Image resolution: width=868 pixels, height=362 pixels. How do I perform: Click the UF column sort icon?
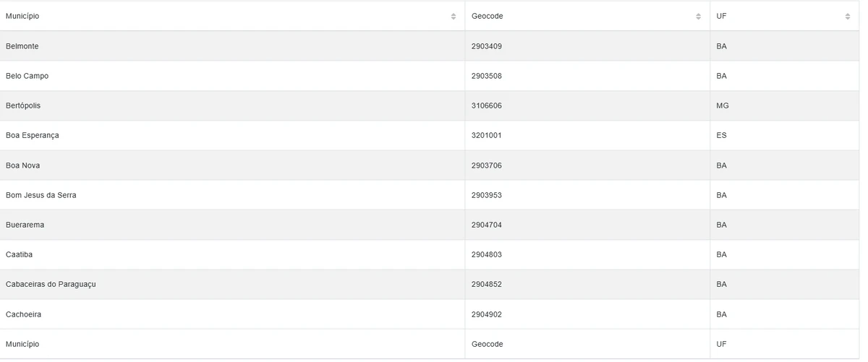848,17
